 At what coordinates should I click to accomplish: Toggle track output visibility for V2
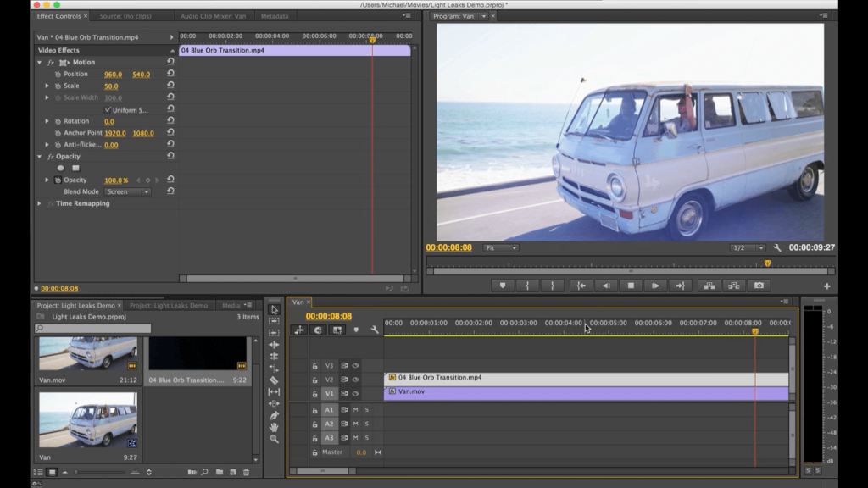(x=355, y=380)
